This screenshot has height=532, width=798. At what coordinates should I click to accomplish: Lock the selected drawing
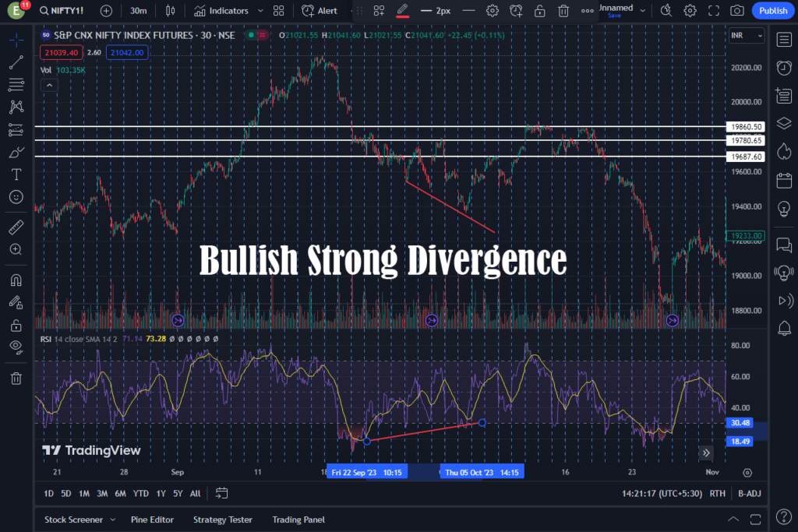tap(539, 11)
